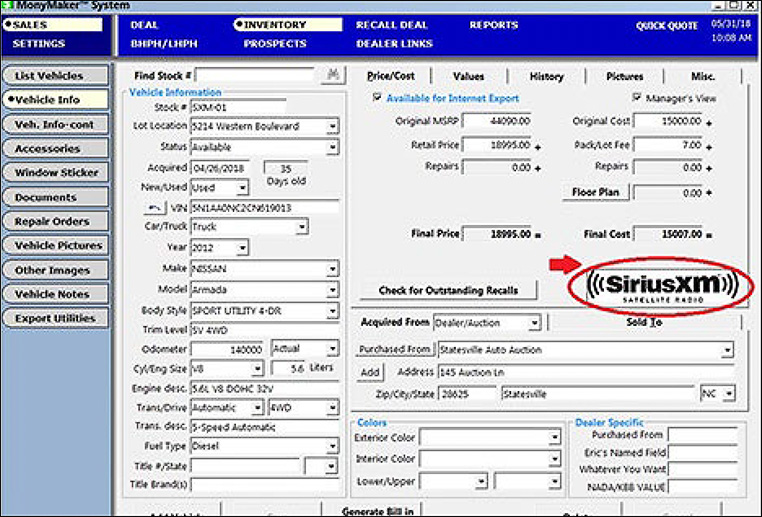Open the Cyl/Eng Size V8 dropdown

258,369
